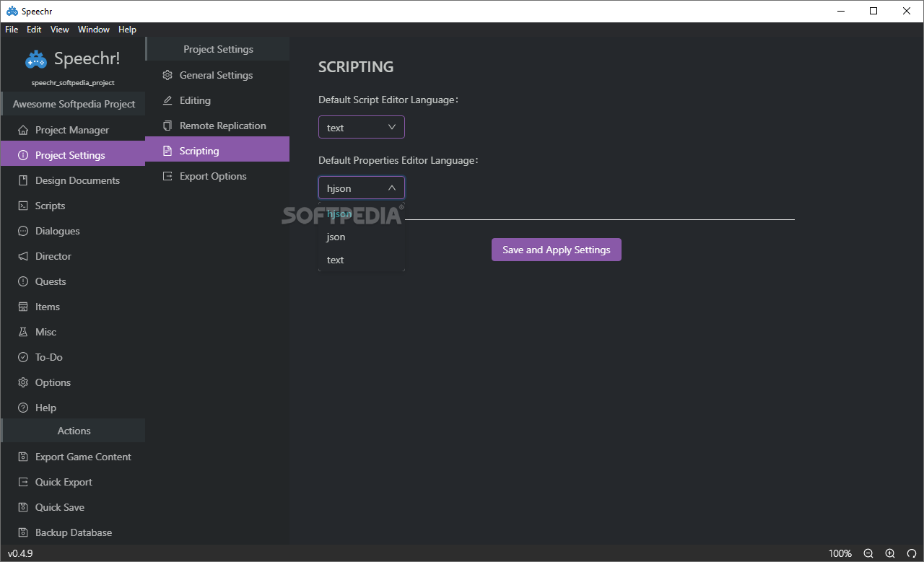Click the Remote Replication copy icon
924x562 pixels.
pos(167,126)
